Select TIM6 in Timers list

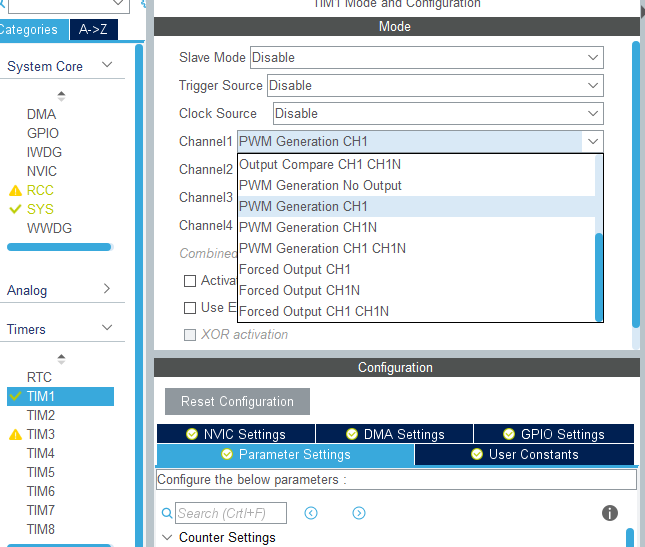coord(41,491)
